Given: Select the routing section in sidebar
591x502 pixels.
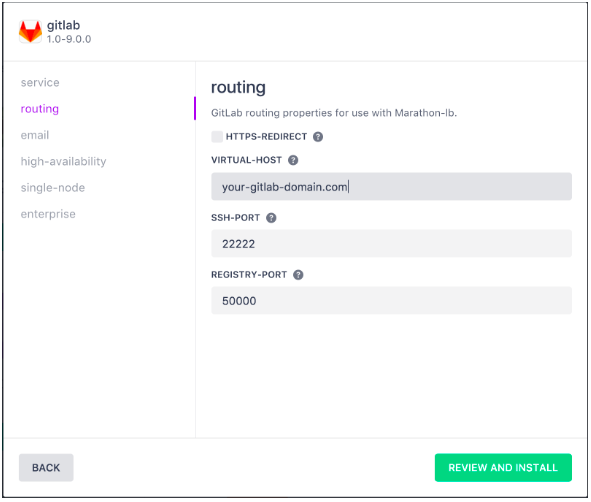Looking at the screenshot, I should point(40,109).
